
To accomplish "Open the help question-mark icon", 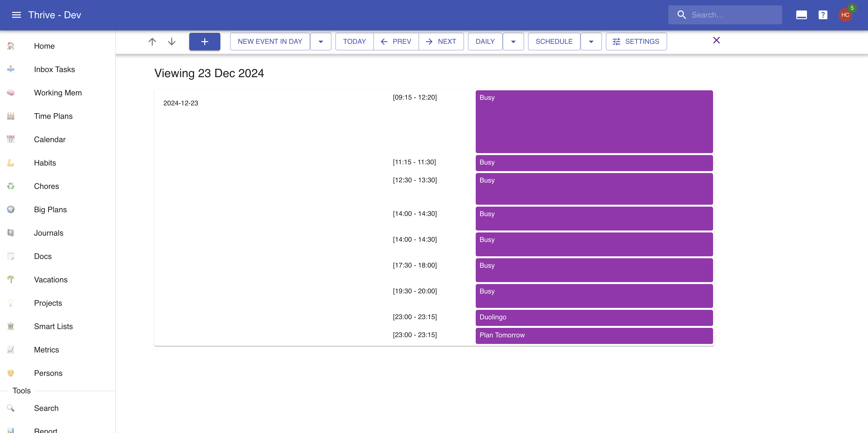I will point(823,15).
